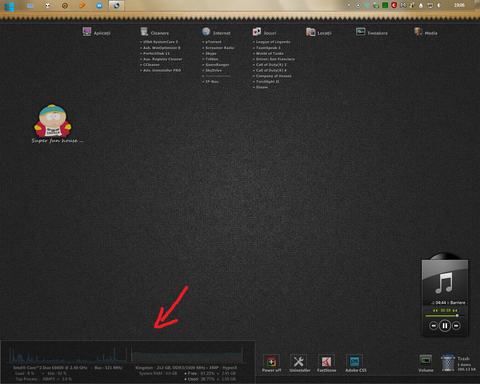Click the Tweakers menu label

[377, 33]
